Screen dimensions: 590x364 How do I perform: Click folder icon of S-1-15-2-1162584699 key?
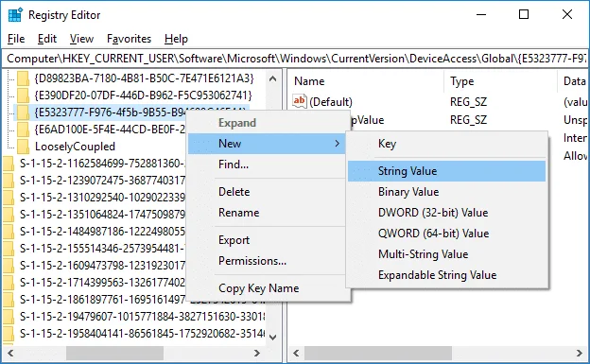click(x=9, y=164)
